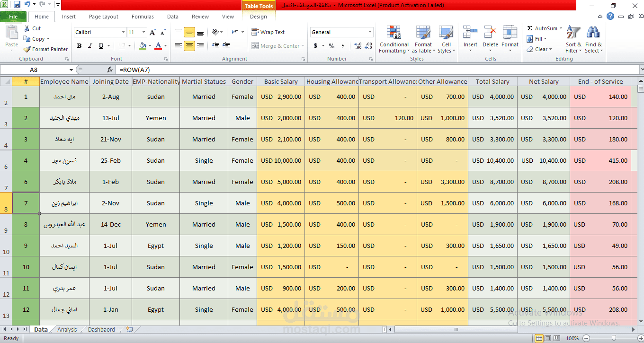Open the General number format dropdown
Viewport: 644px width, 343px height.
[x=370, y=32]
